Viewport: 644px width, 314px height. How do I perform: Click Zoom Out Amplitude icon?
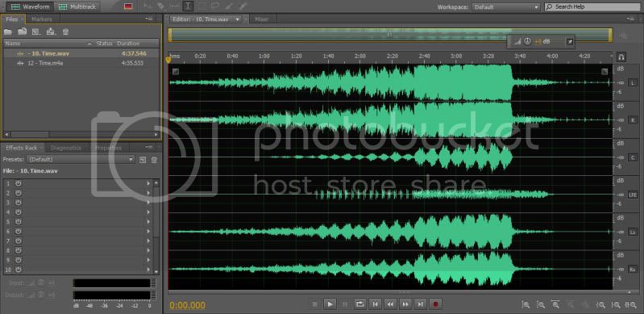coord(541,304)
